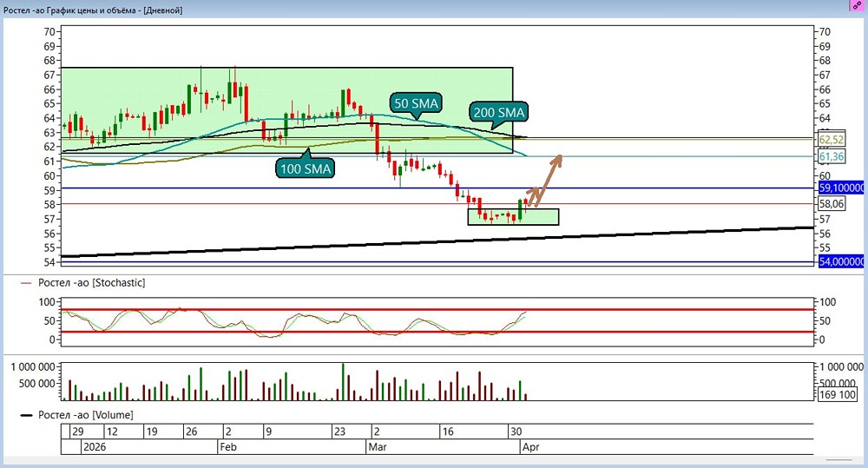Click the '19' date label on time axis
The width and height of the screenshot is (868, 468).
tap(152, 432)
